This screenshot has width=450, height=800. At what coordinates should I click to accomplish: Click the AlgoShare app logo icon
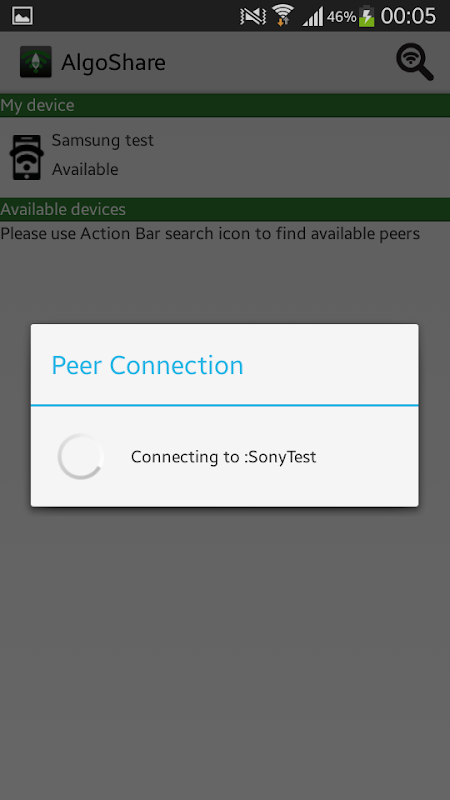(36, 62)
